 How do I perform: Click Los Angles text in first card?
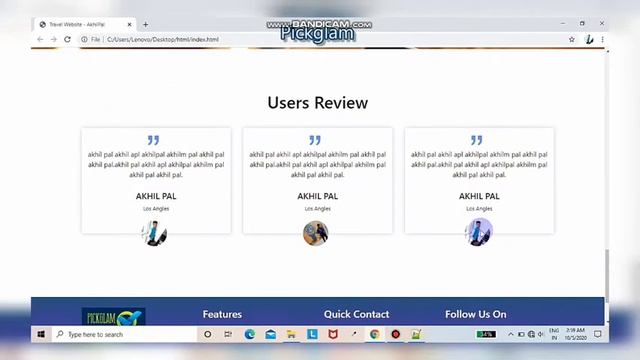pos(156,209)
